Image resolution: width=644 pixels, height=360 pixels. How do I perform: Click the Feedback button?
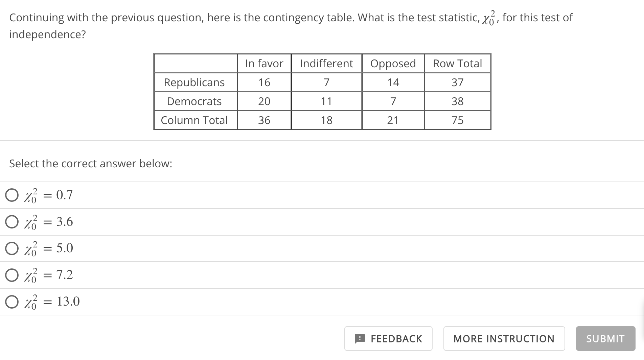coord(388,338)
